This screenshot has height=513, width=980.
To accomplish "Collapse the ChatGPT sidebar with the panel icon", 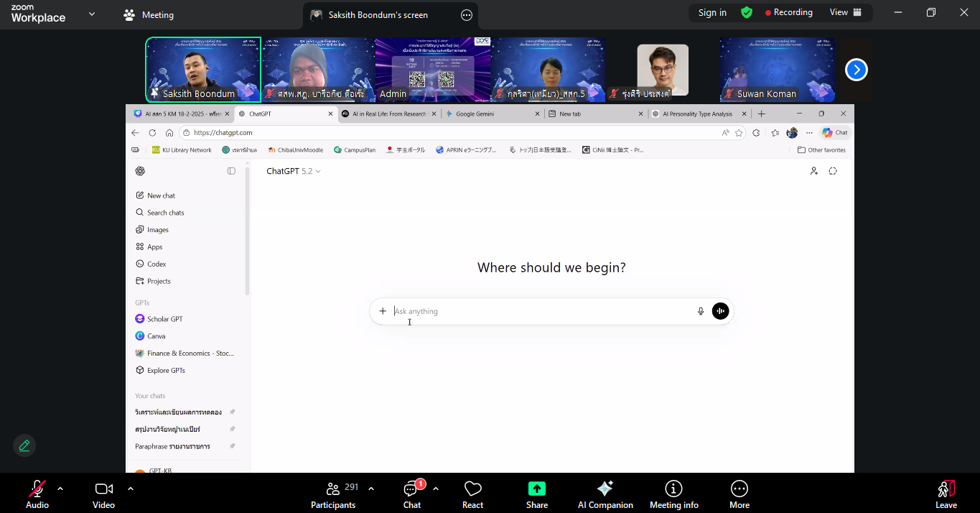I will click(231, 171).
